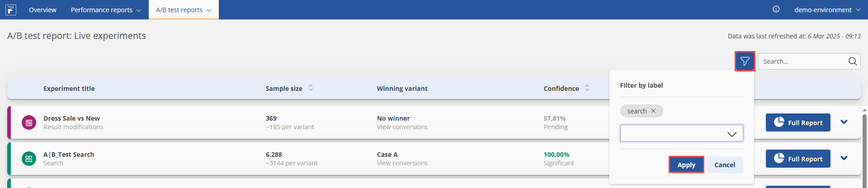Expand the Dress Sale vs New row
Viewport: 868px width, 188px height.
(844, 122)
